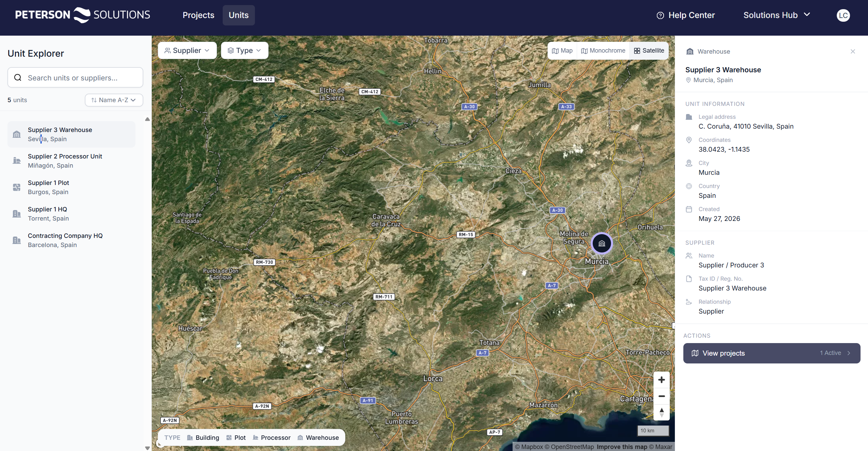Click the search units or suppliers field
Image resolution: width=868 pixels, height=451 pixels.
75,78
